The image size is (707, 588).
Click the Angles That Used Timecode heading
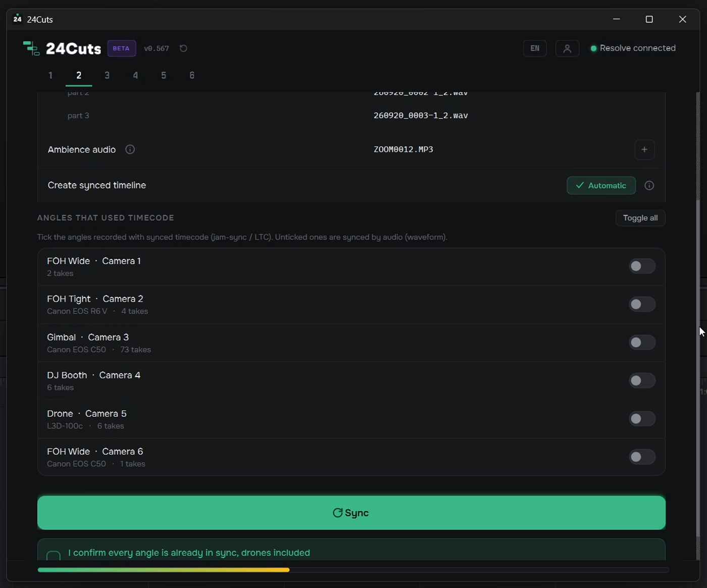click(x=106, y=218)
